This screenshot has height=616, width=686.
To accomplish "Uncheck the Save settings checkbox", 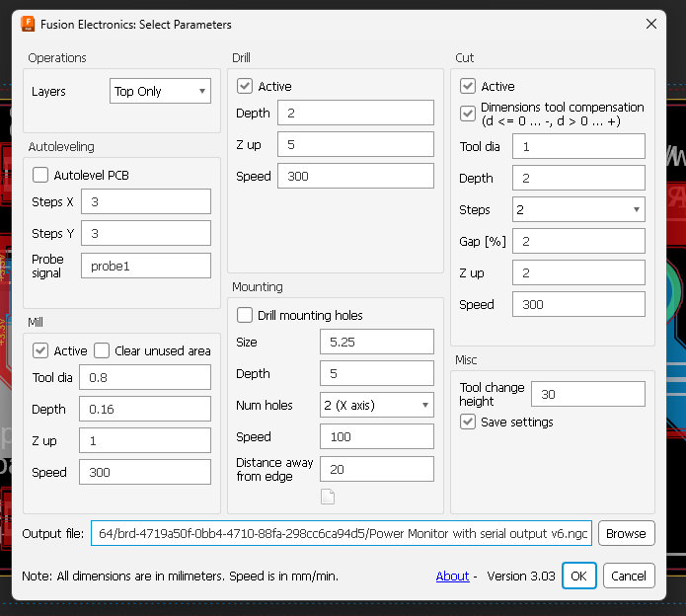I will pos(468,423).
